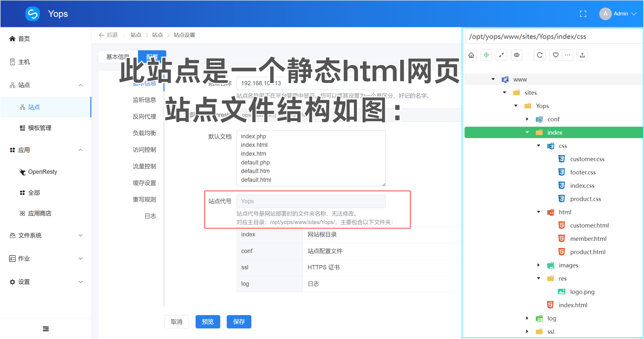Collapse the html folder arrow

(x=538, y=212)
